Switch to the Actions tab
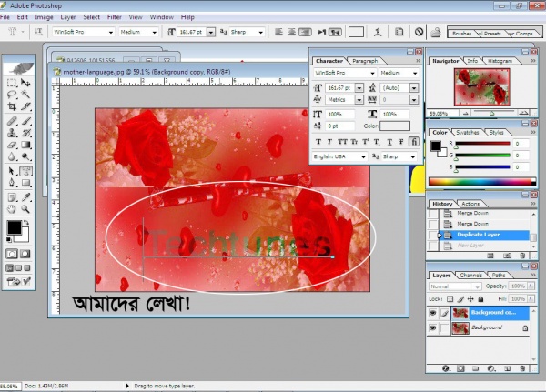Image resolution: width=546 pixels, height=392 pixels. point(470,204)
